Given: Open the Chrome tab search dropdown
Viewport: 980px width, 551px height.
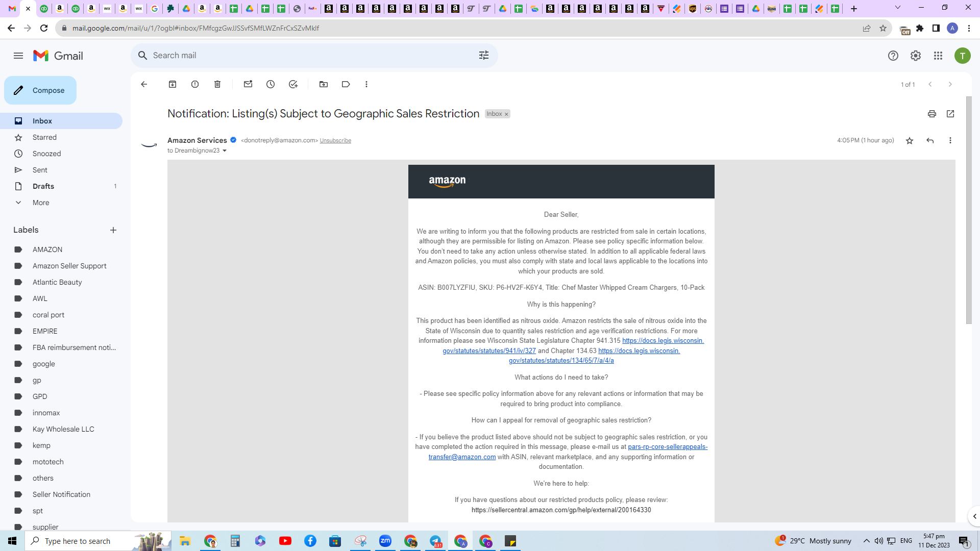Looking at the screenshot, I should pyautogui.click(x=898, y=8).
